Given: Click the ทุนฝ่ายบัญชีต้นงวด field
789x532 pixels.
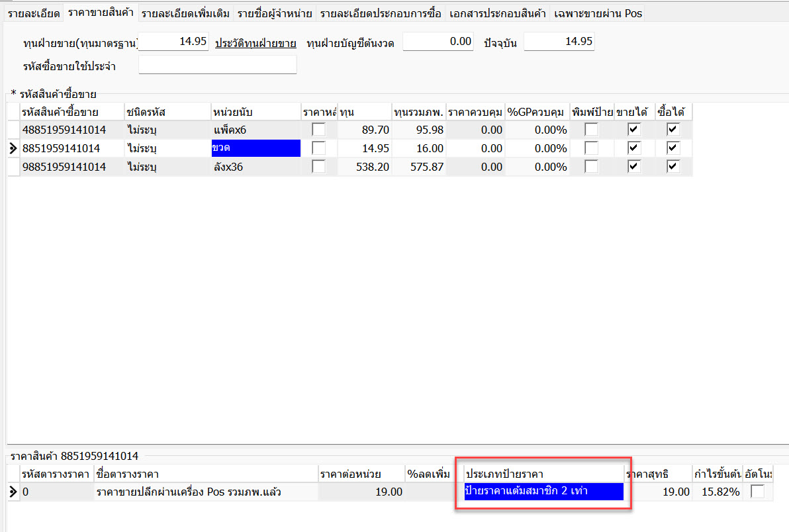Looking at the screenshot, I should coord(438,42).
